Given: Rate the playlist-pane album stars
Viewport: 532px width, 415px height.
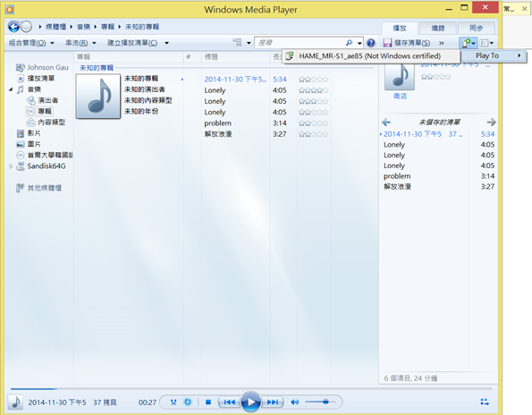Looking at the screenshot, I should (x=435, y=77).
